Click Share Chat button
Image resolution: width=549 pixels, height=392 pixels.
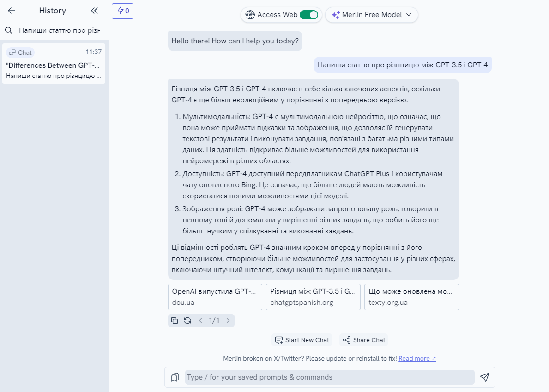(363, 340)
